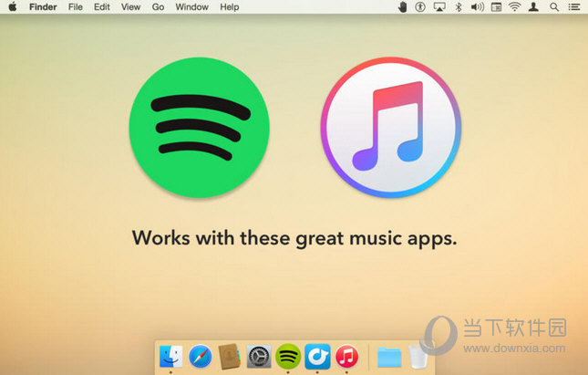This screenshot has height=375, width=588.
Task: Open the Finder menu
Action: tap(43, 7)
